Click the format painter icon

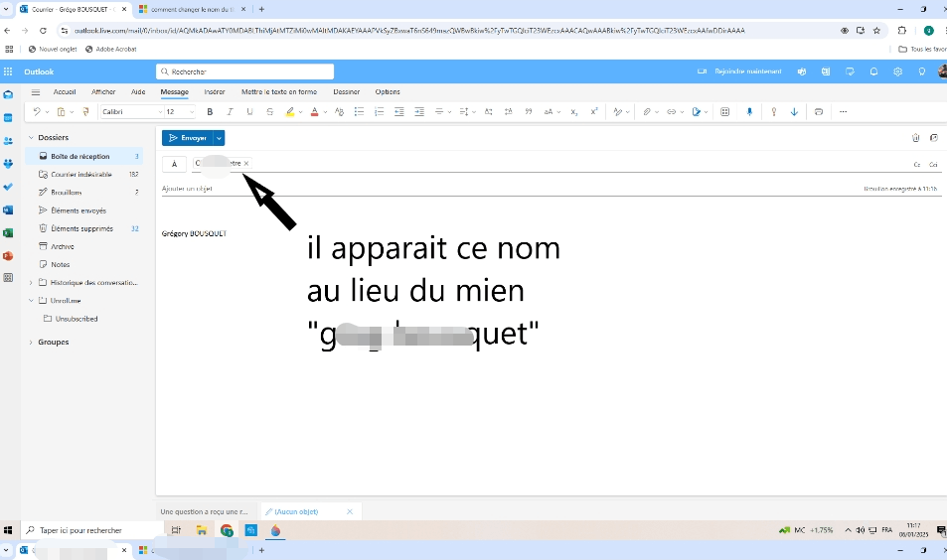(85, 111)
